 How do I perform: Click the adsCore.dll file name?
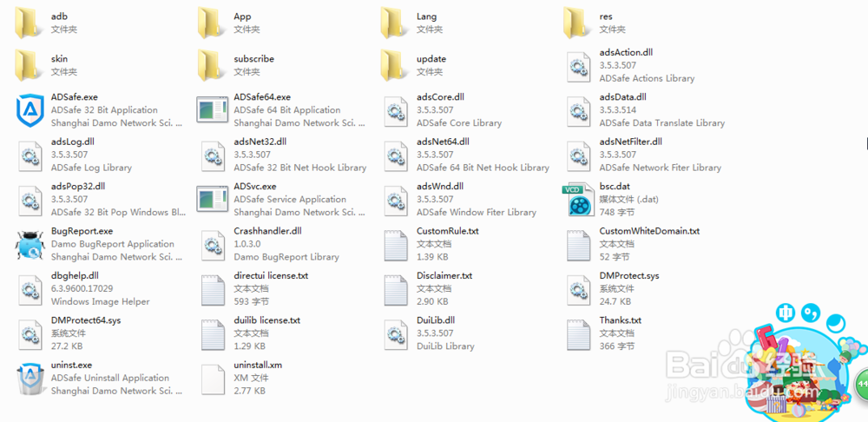click(x=440, y=97)
